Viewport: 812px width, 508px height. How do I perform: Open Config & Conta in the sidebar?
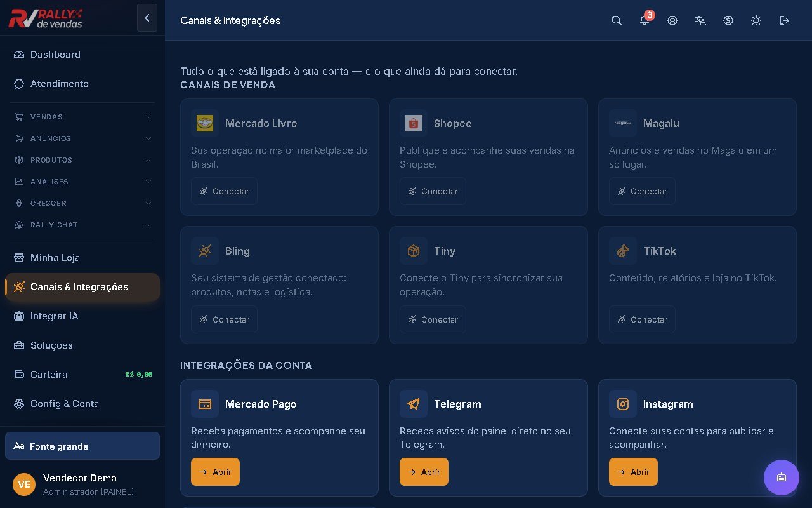tap(82, 404)
